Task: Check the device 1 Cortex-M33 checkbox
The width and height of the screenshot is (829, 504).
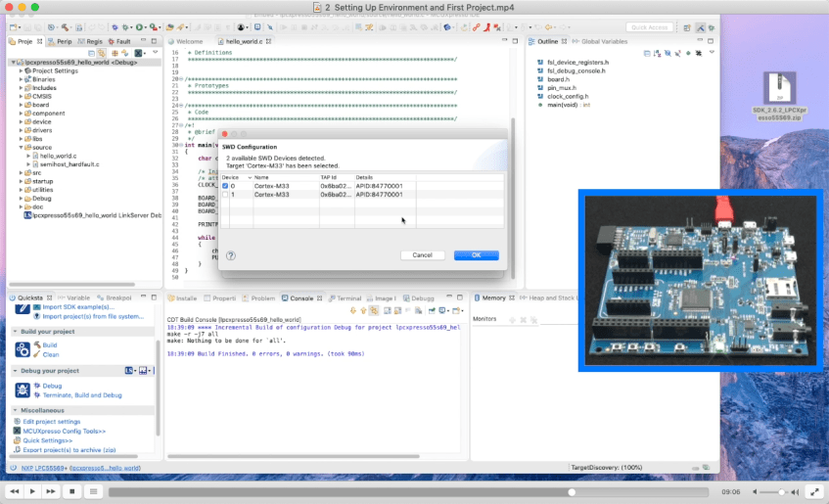Action: 225,195
